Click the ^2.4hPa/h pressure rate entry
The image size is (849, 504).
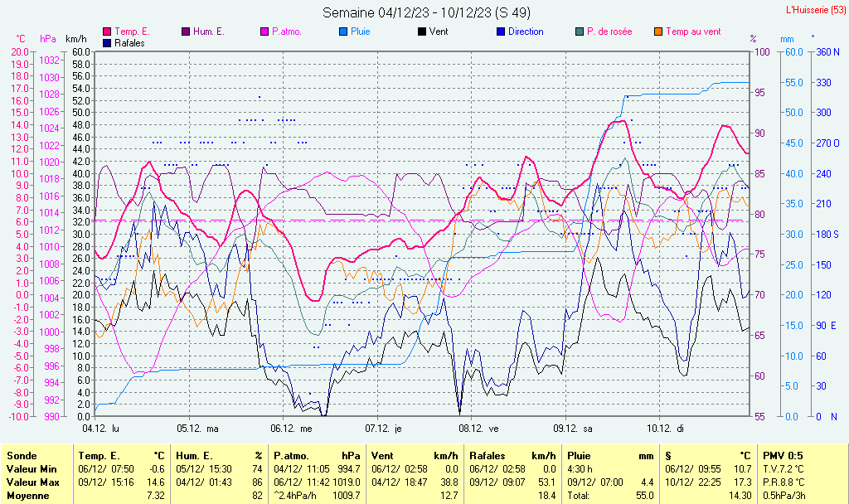295,496
